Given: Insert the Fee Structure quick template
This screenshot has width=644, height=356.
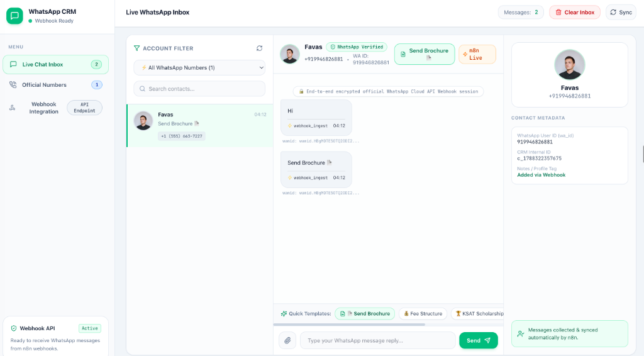Looking at the screenshot, I should pos(423,314).
